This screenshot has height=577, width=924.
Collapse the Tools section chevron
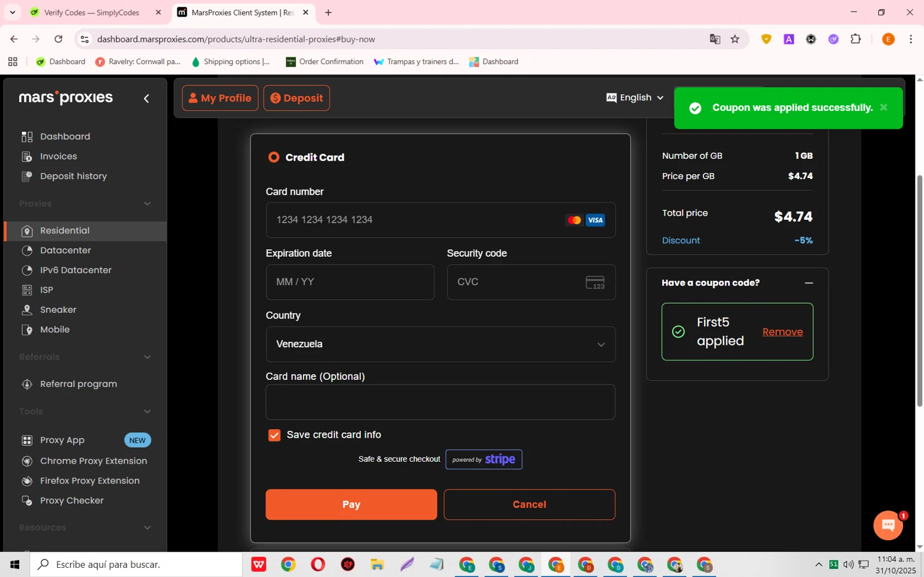pyautogui.click(x=147, y=411)
